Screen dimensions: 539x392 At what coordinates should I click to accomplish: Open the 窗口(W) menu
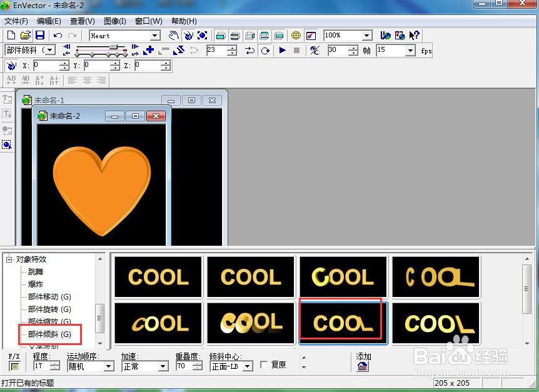(x=148, y=21)
